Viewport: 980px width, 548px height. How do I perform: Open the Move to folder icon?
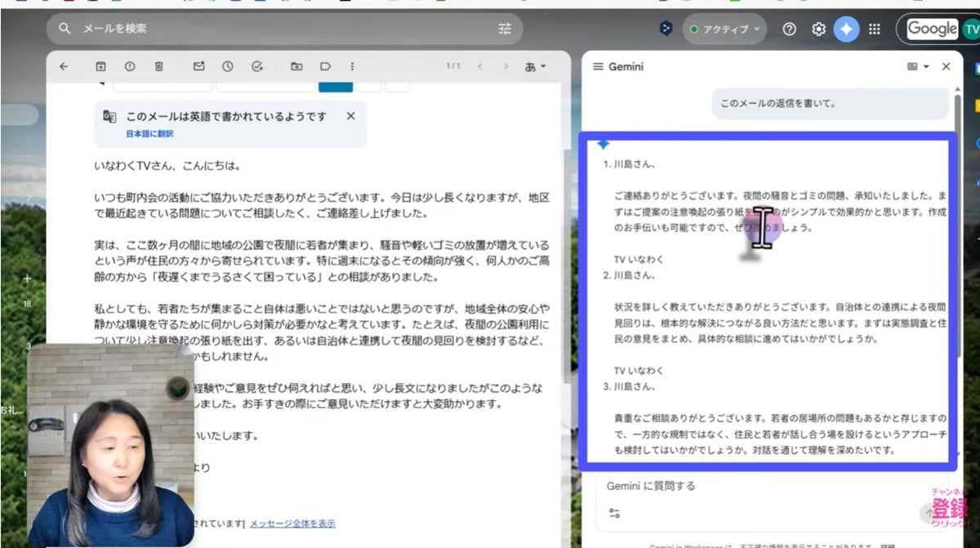(296, 67)
